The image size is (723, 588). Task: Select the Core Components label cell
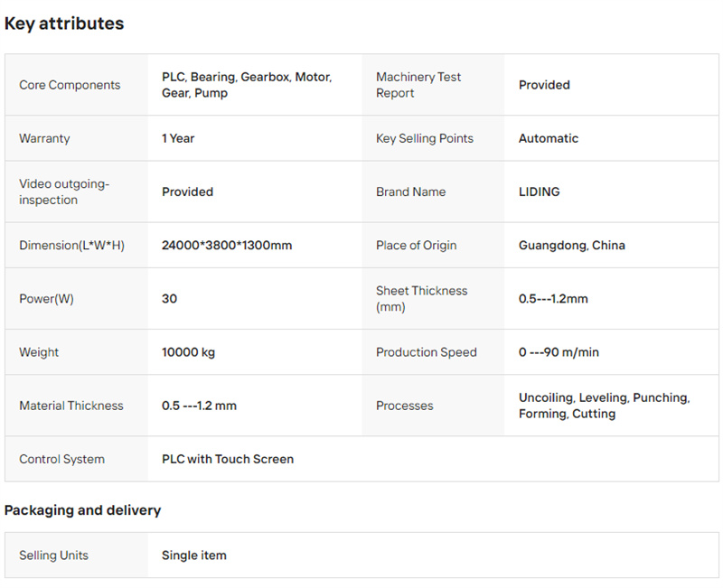point(77,85)
